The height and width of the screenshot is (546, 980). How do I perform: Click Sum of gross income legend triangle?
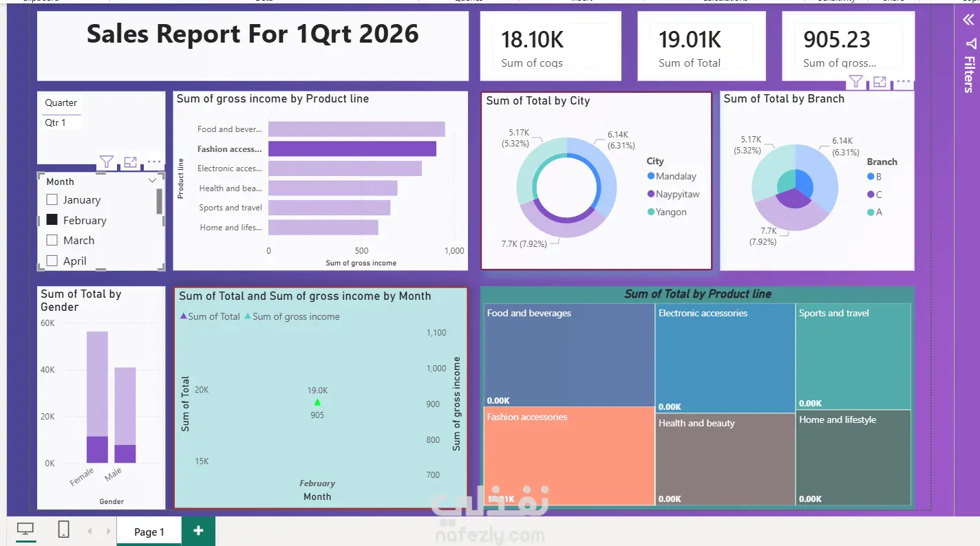click(x=248, y=316)
